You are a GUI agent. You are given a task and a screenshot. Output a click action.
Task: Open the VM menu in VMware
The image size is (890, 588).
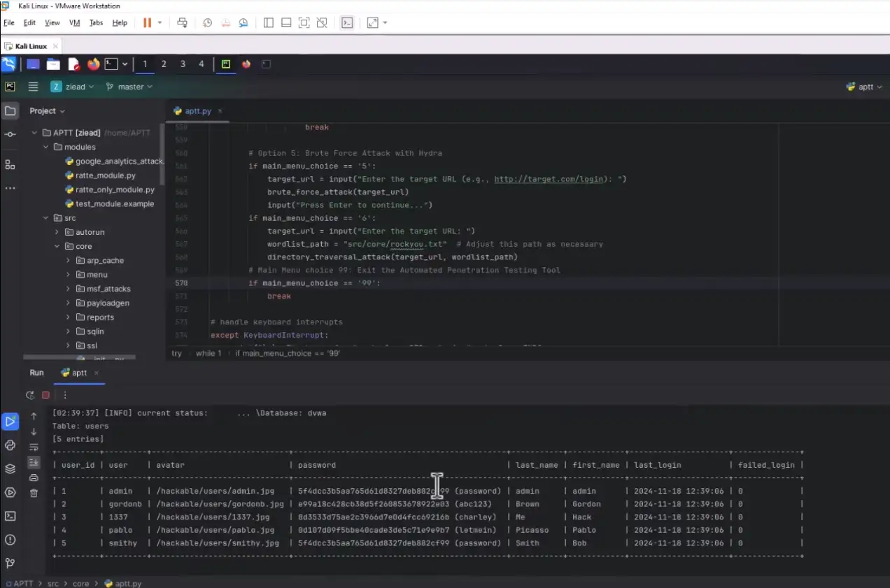coord(74,22)
